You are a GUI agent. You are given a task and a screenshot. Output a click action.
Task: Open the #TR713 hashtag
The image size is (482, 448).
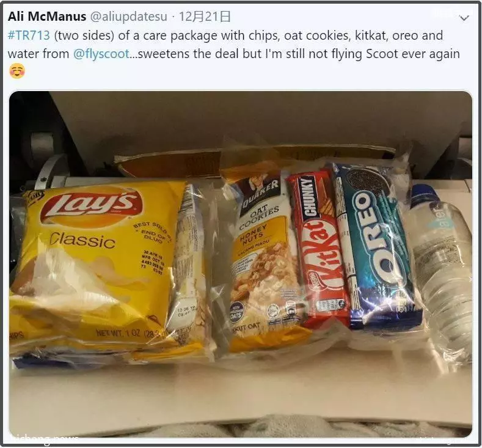[29, 35]
